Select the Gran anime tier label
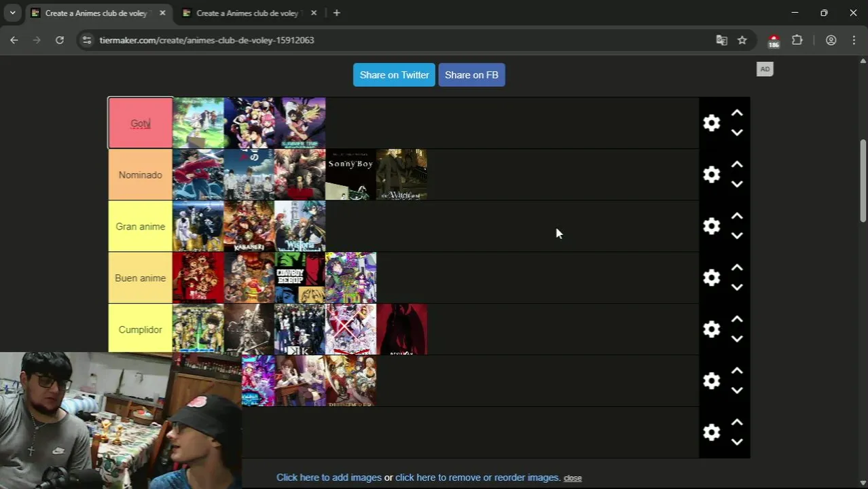This screenshot has height=489, width=868. (141, 226)
